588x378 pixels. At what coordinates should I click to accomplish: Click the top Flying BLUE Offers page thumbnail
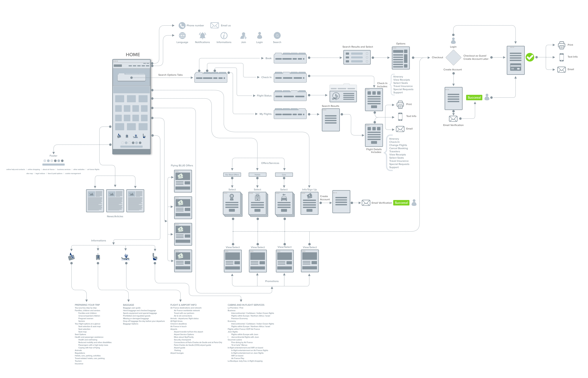[x=183, y=181]
